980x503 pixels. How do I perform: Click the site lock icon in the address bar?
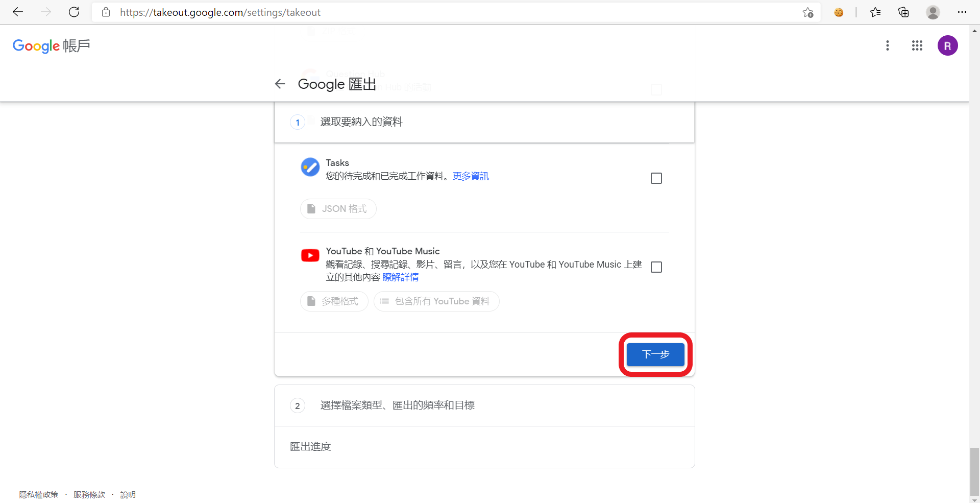pos(106,12)
